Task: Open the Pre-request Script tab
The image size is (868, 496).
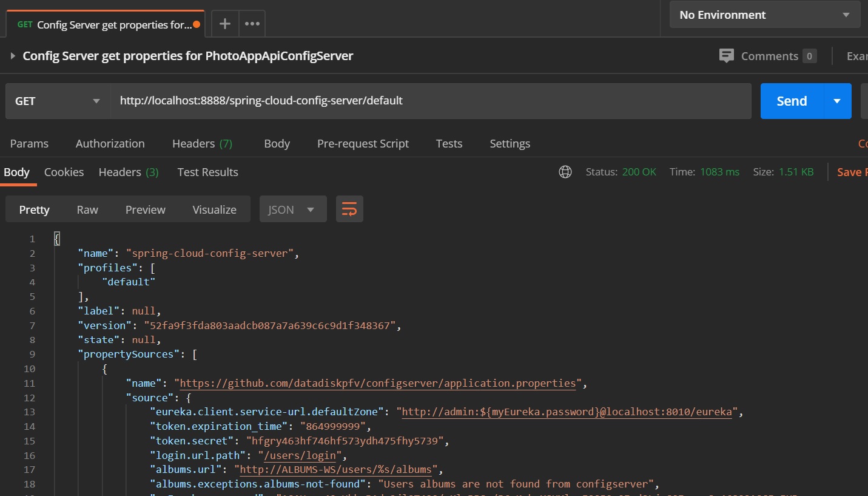Action: click(x=363, y=144)
